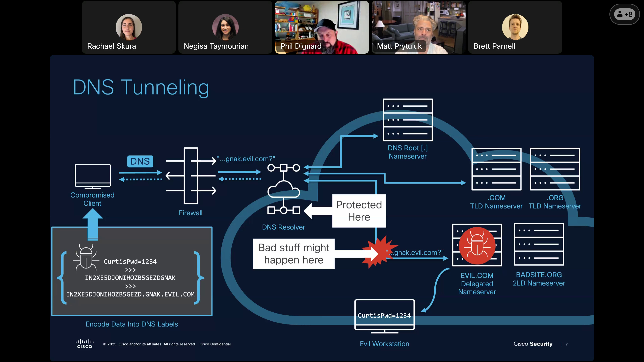The image size is (644, 362).
Task: Click the .COM TLD Nameserver icon
Action: (x=496, y=169)
